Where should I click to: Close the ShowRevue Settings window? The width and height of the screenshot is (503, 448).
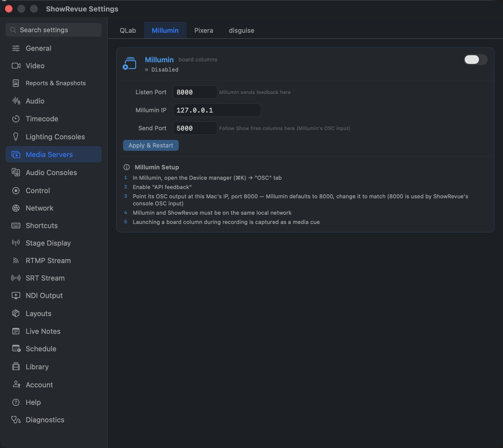pyautogui.click(x=9, y=9)
